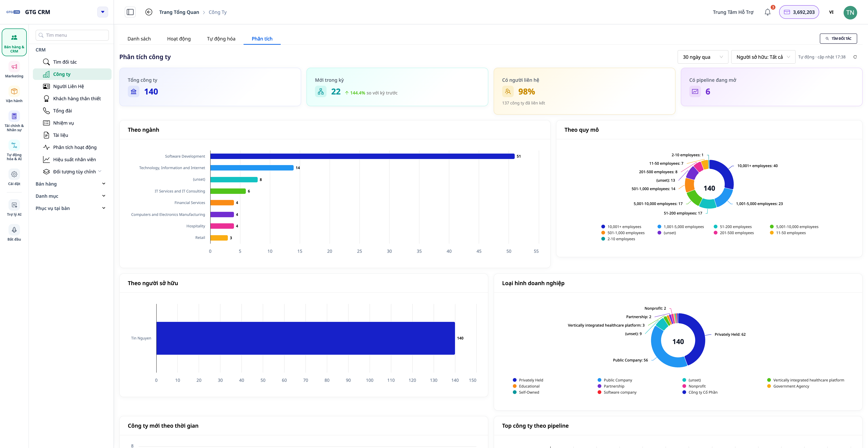This screenshot has height=448, width=868.
Task: Expand the Danh mục menu section
Action: (71, 196)
